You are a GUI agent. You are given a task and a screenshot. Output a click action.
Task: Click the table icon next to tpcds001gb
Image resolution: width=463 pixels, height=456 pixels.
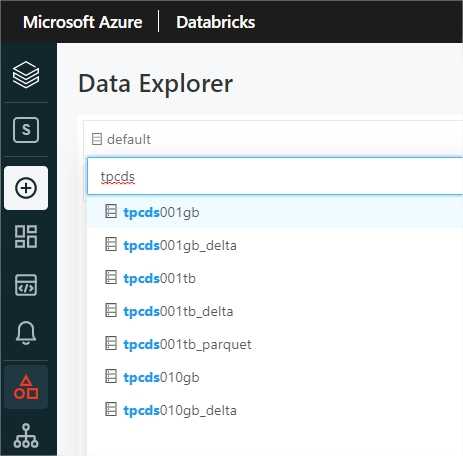[111, 211]
